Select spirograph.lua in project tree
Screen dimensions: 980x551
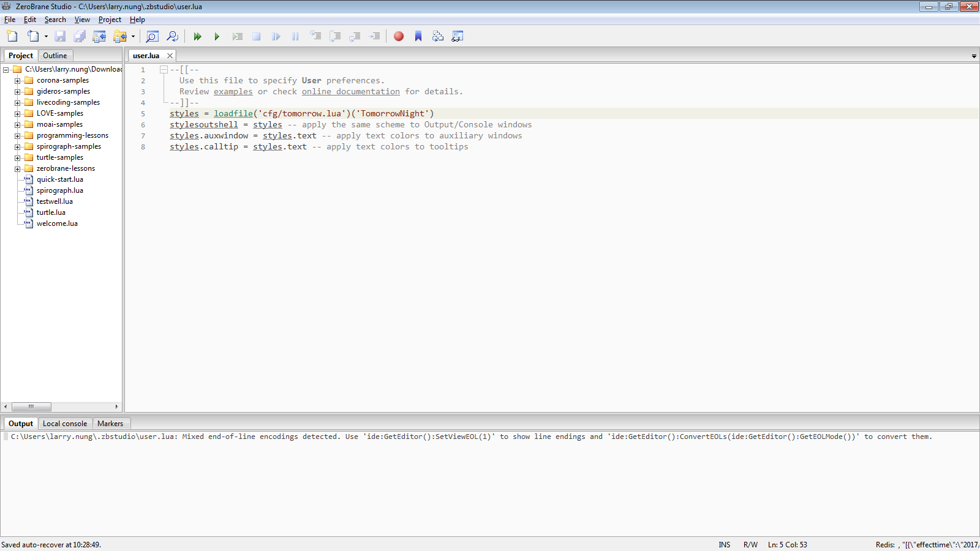click(59, 190)
